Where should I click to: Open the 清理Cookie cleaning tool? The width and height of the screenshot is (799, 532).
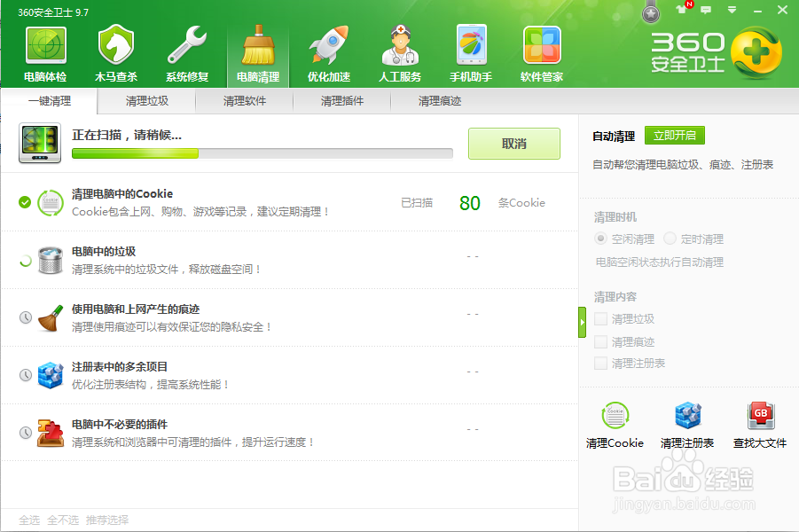pyautogui.click(x=615, y=424)
